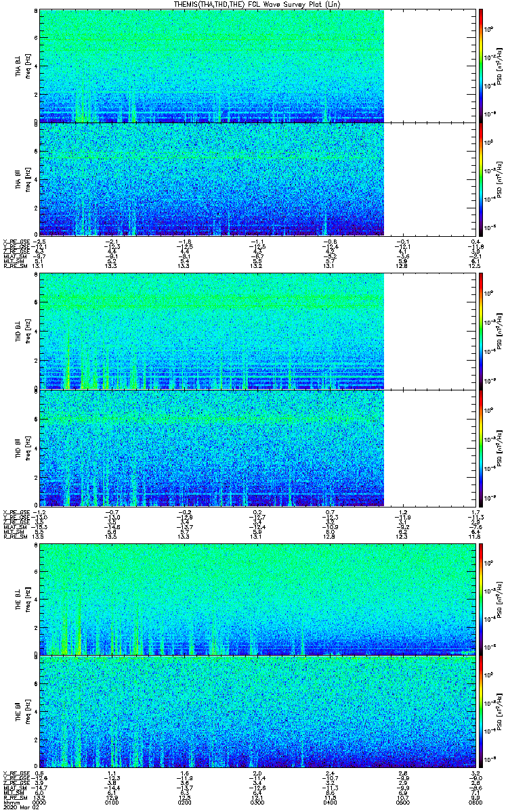Click the 0300 time tick label
The height and width of the screenshot is (812, 508).
tap(257, 802)
